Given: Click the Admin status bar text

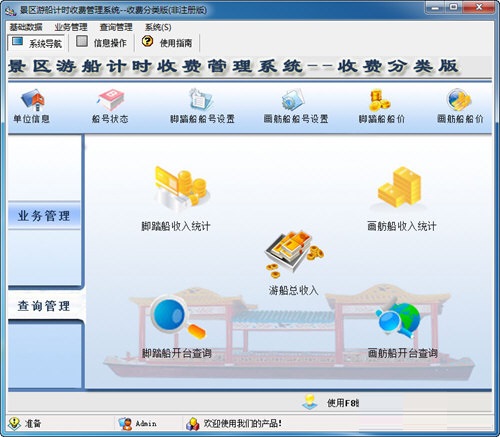Looking at the screenshot, I should point(146,424).
